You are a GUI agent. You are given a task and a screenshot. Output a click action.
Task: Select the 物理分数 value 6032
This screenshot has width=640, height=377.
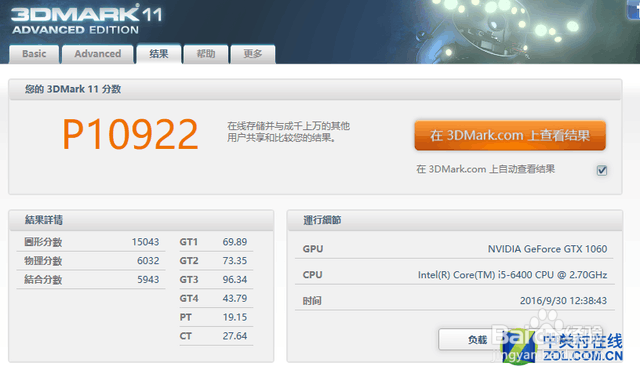(x=148, y=261)
